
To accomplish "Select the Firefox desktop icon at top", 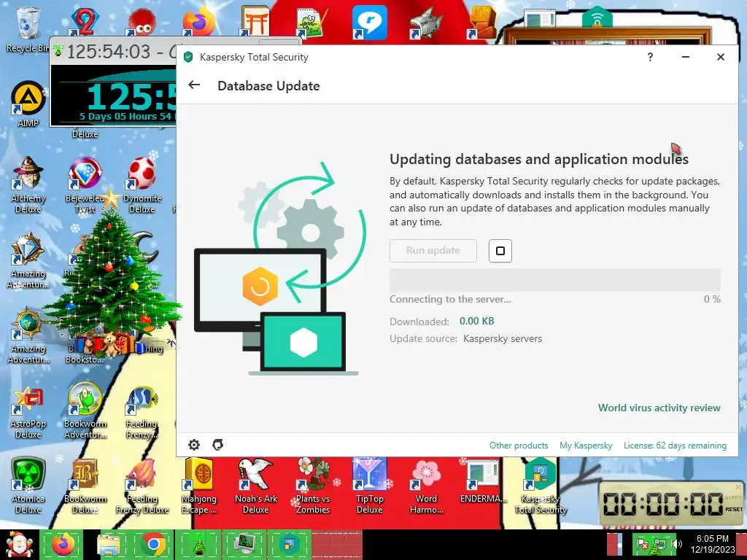I will coord(198,22).
